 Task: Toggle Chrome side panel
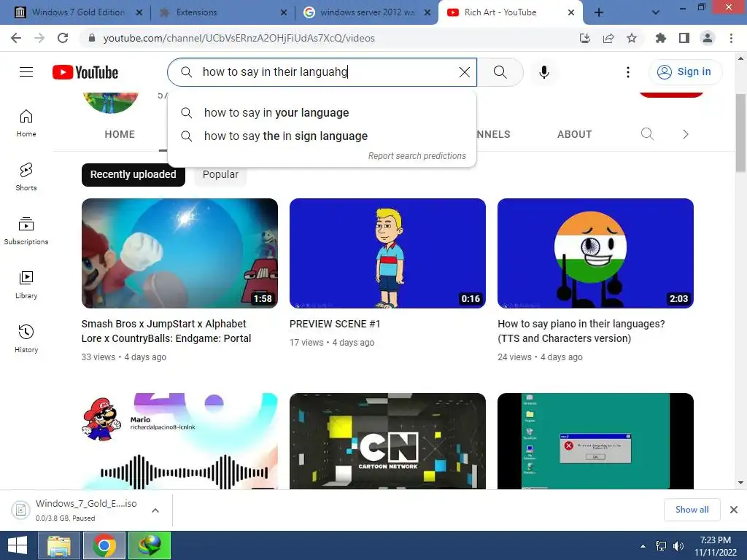[684, 38]
